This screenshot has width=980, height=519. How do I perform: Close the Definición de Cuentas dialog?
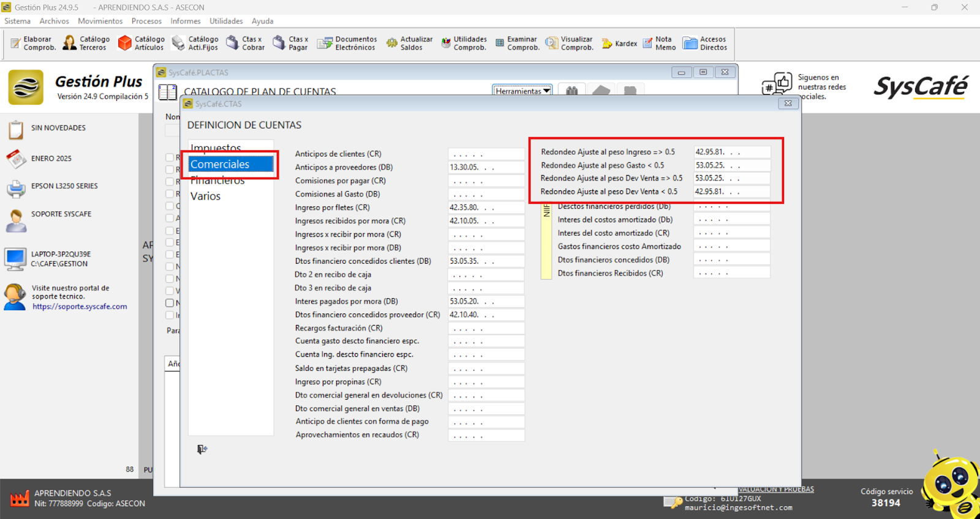click(788, 103)
